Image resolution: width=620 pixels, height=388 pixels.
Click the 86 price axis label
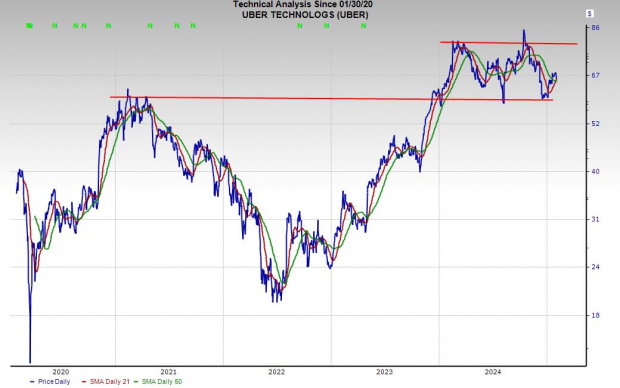point(595,28)
